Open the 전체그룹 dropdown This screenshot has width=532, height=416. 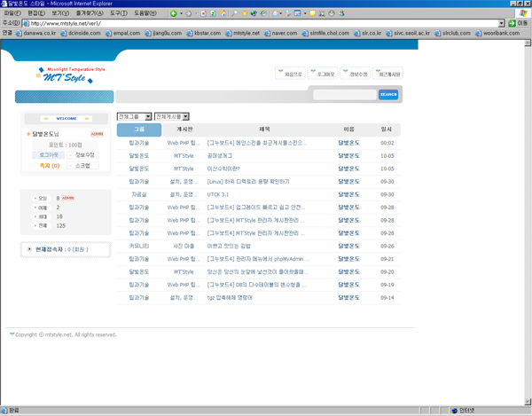pyautogui.click(x=134, y=116)
